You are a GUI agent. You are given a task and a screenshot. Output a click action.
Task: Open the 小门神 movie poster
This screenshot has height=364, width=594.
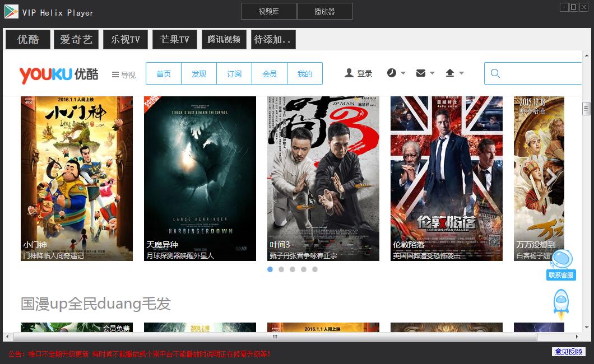(x=77, y=179)
